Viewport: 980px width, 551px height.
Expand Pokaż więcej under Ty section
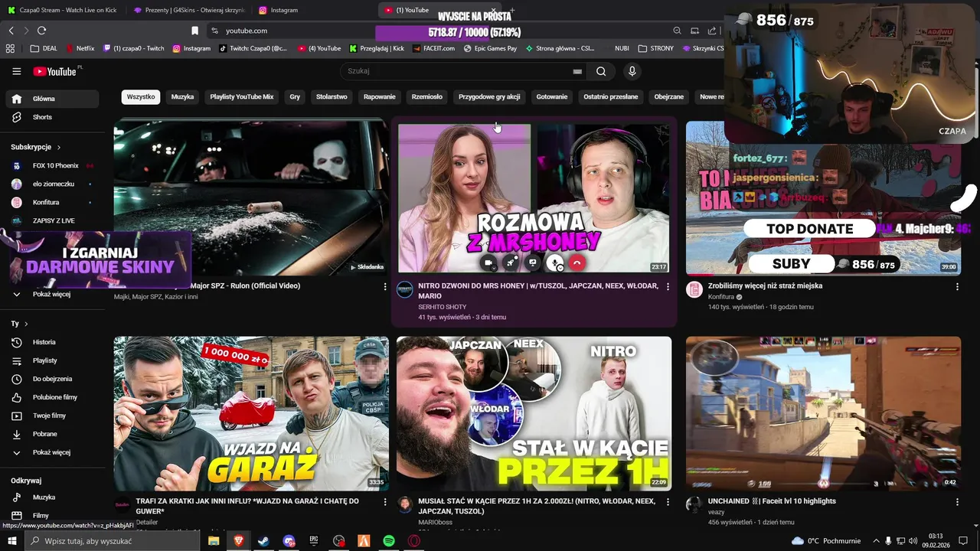pyautogui.click(x=52, y=452)
